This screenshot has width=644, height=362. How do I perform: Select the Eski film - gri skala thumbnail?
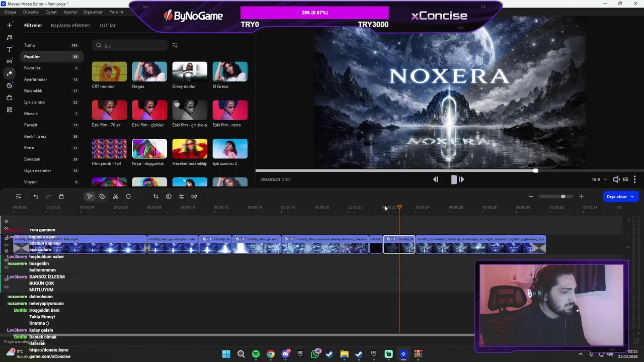pyautogui.click(x=190, y=110)
